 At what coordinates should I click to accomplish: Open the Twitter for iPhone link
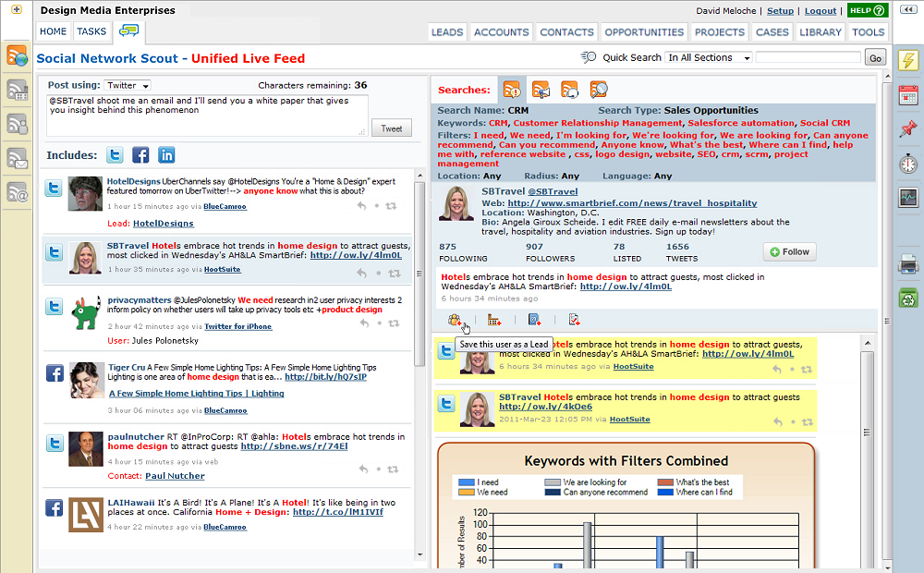pos(238,326)
